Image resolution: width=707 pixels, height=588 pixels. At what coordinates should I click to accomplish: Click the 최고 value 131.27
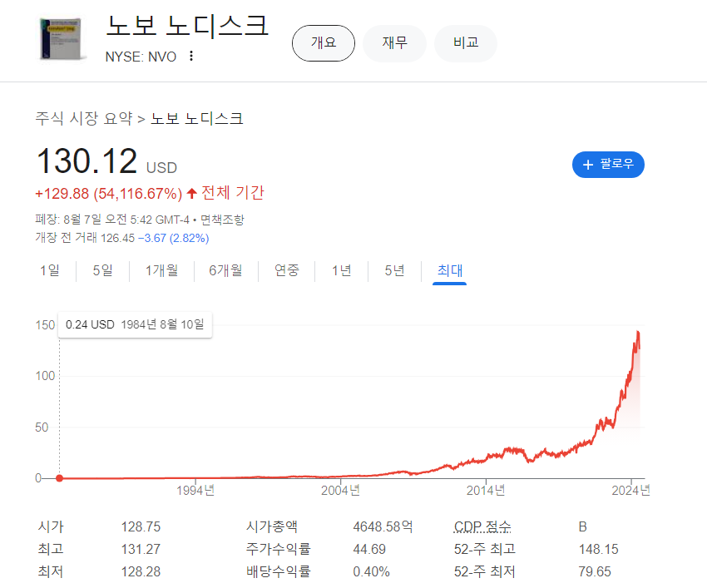coord(141,549)
